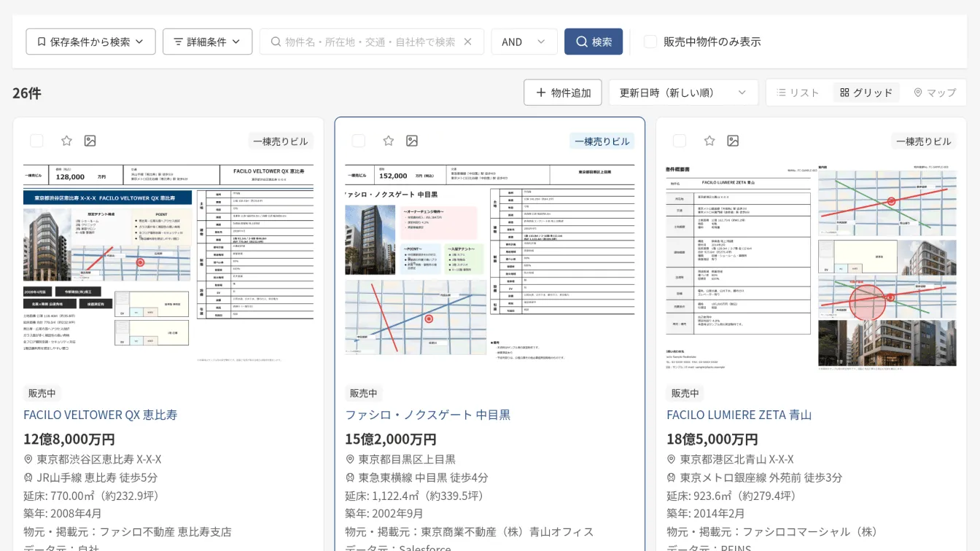This screenshot has height=551, width=980.
Task: Click price 15億2,000万円
Action: 391,439
